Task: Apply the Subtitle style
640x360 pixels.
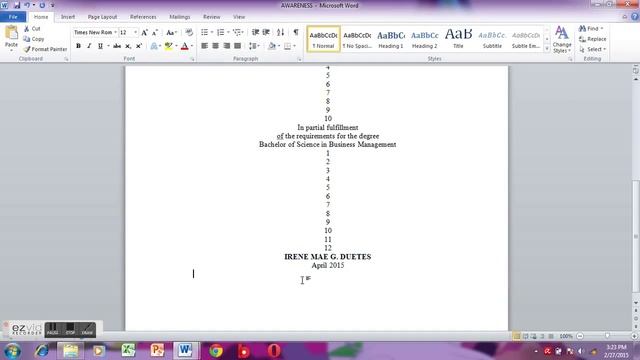Action: tap(492, 39)
